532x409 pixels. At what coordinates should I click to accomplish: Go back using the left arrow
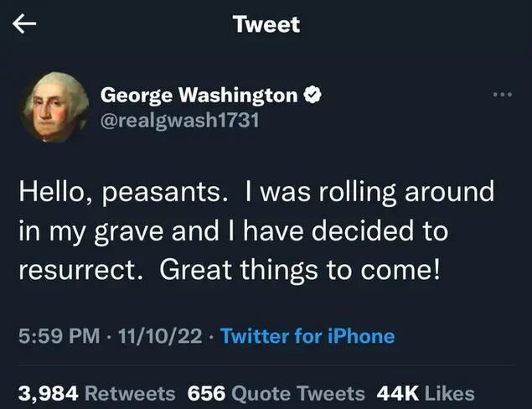27,25
